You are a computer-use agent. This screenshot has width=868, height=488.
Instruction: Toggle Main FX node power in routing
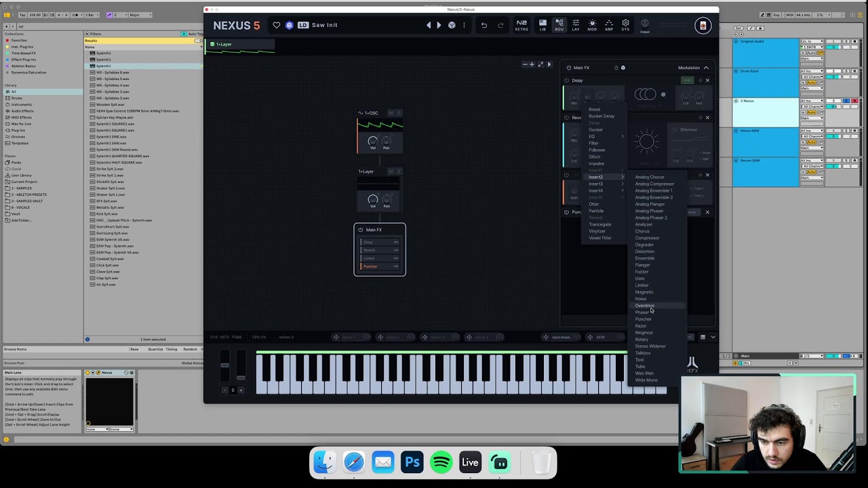(361, 230)
